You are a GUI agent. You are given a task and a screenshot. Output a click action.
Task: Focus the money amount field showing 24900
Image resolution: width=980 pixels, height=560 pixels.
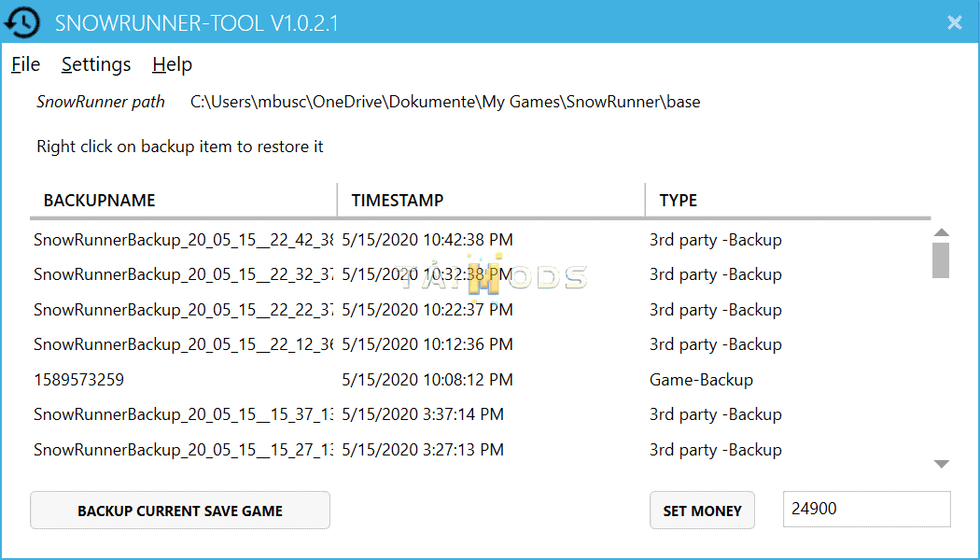pyautogui.click(x=867, y=509)
